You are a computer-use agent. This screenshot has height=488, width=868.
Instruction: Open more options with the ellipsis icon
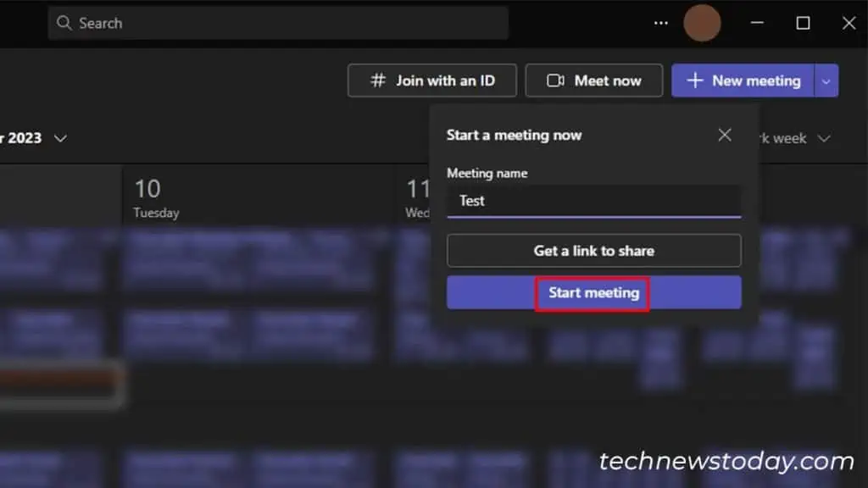[661, 23]
